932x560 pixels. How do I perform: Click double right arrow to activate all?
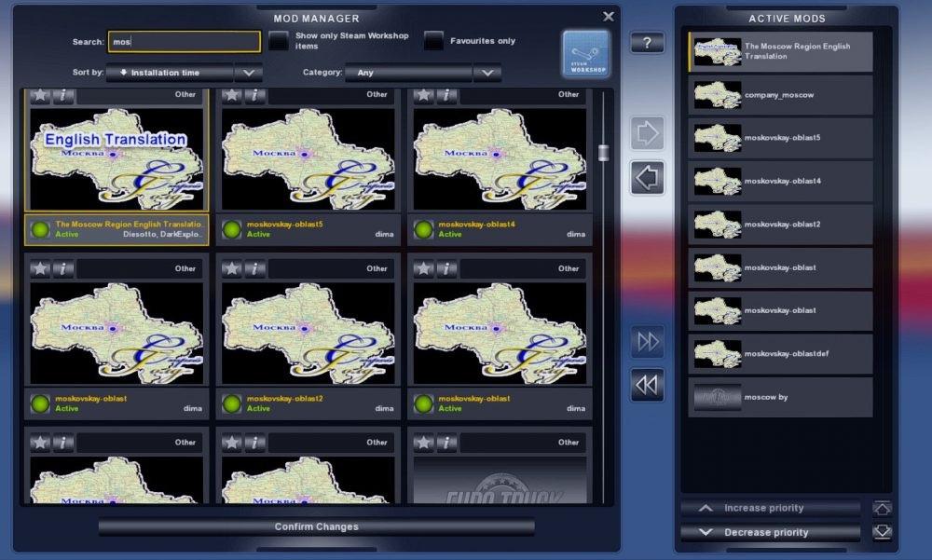pyautogui.click(x=648, y=342)
